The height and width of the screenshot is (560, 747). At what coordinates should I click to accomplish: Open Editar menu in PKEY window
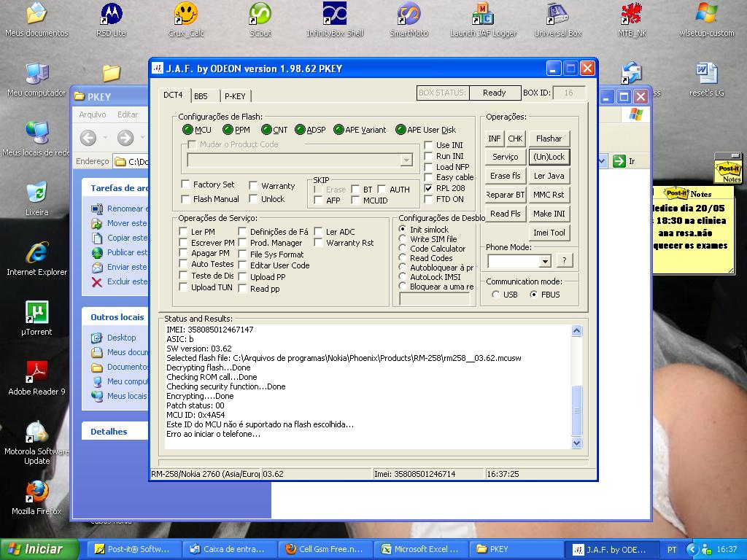[128, 114]
